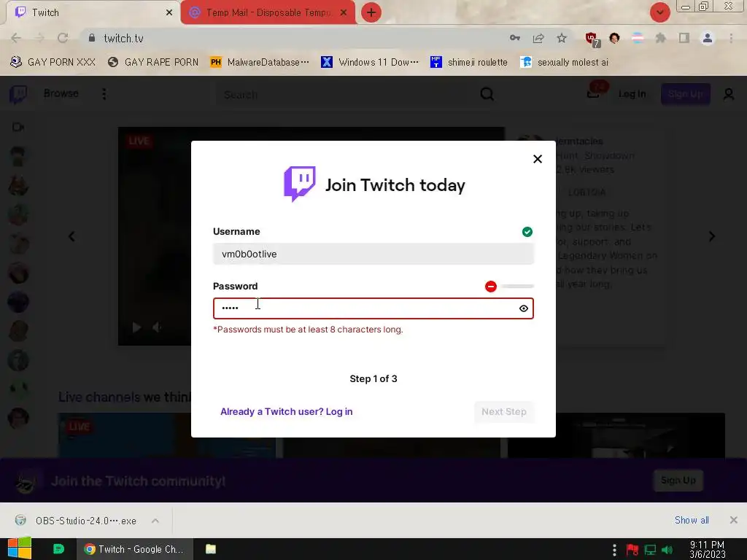Go forward in browser history
The image size is (747, 560).
(39, 38)
